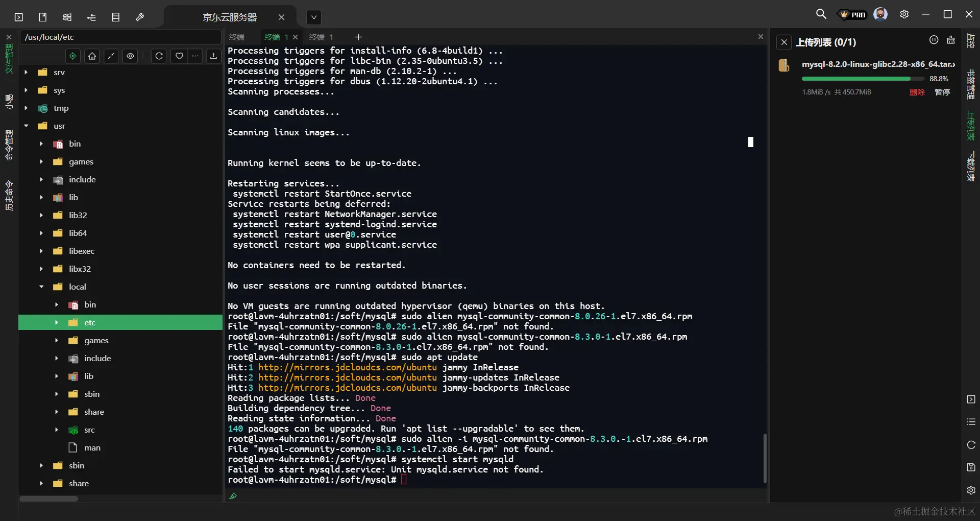The width and height of the screenshot is (980, 521).
Task: Click the mysql upload progress bar
Action: (863, 79)
